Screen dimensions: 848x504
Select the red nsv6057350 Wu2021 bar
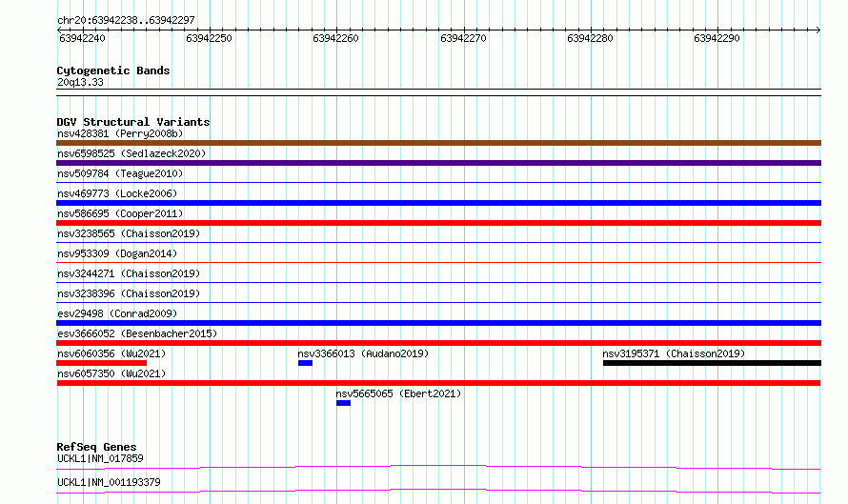tap(438, 383)
